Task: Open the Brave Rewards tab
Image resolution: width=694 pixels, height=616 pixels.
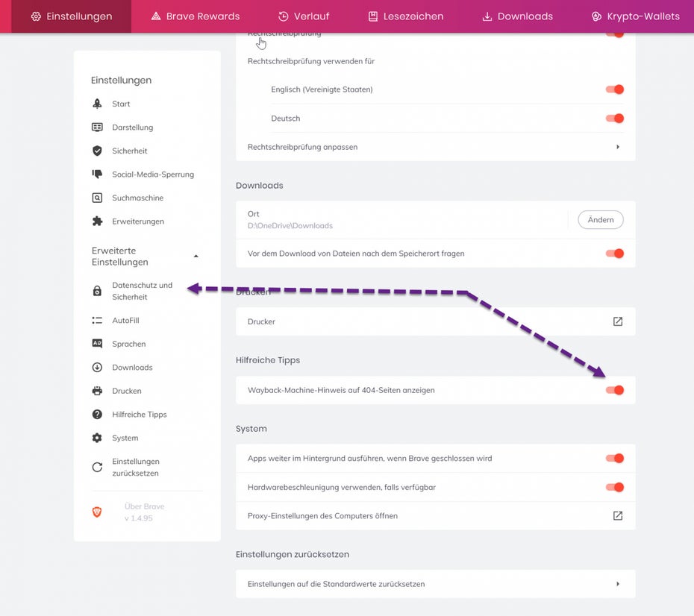Action: click(196, 16)
